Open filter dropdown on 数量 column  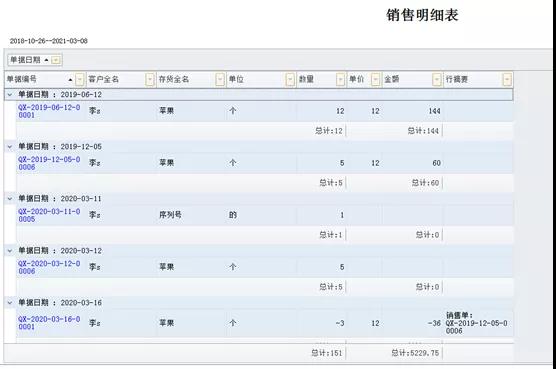tap(340, 79)
